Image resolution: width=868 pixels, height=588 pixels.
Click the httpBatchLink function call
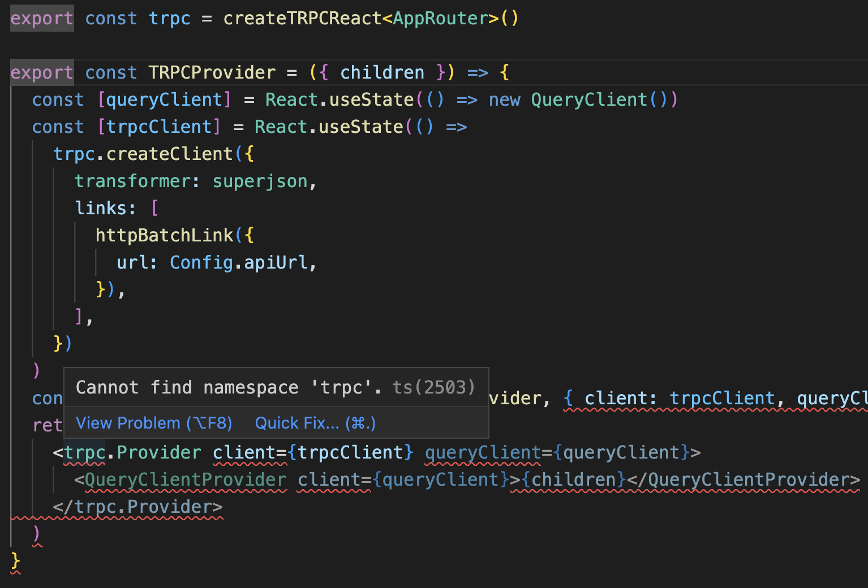coord(163,235)
